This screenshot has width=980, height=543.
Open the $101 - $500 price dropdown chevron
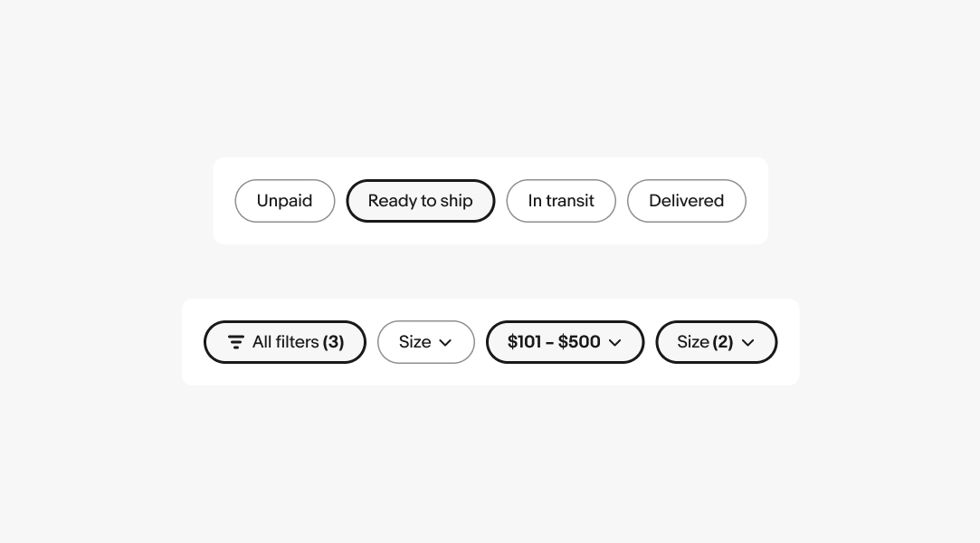pos(615,343)
